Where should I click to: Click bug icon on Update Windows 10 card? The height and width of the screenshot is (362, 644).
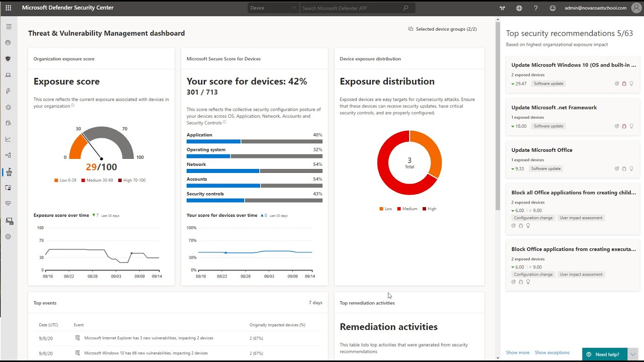(x=624, y=83)
